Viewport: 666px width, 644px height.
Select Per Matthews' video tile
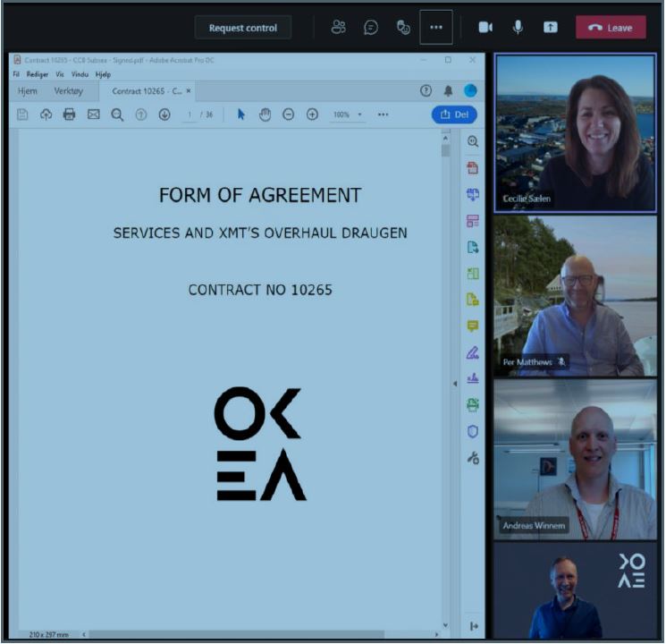coord(575,296)
